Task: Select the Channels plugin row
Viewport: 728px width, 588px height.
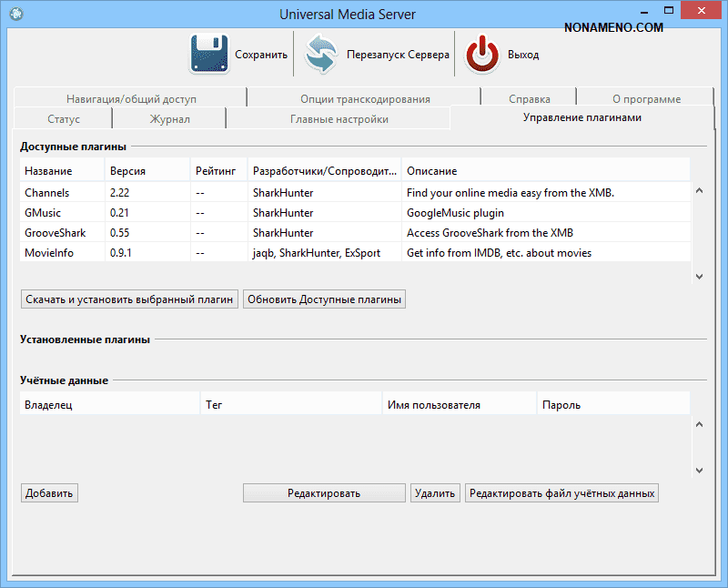Action: pyautogui.click(x=46, y=193)
